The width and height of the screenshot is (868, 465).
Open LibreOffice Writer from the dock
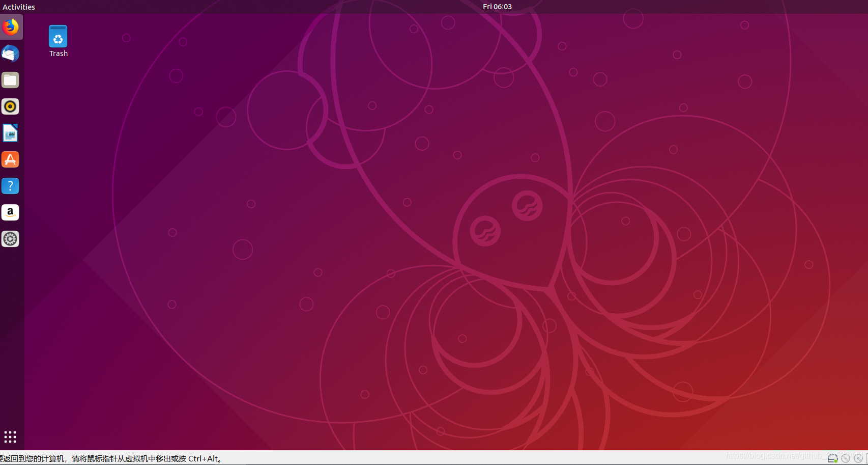click(10, 133)
